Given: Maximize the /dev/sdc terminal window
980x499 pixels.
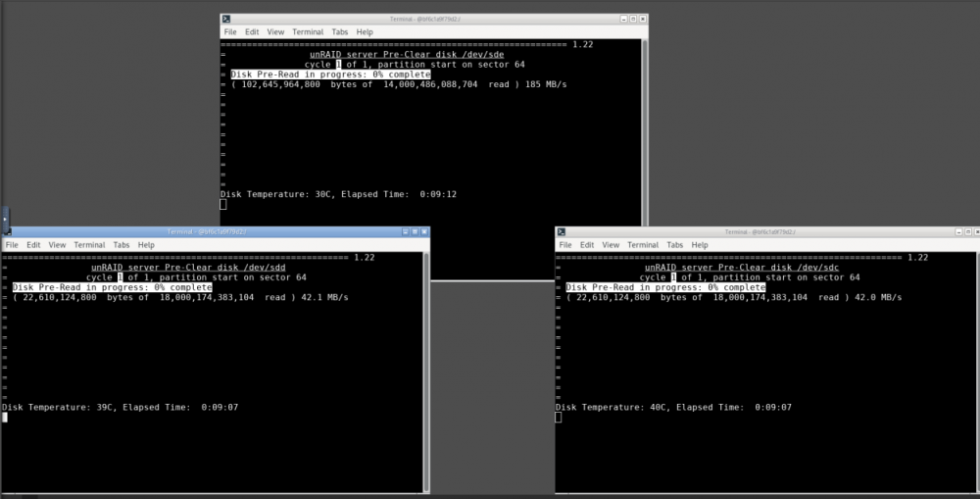Looking at the screenshot, I should (x=968, y=232).
